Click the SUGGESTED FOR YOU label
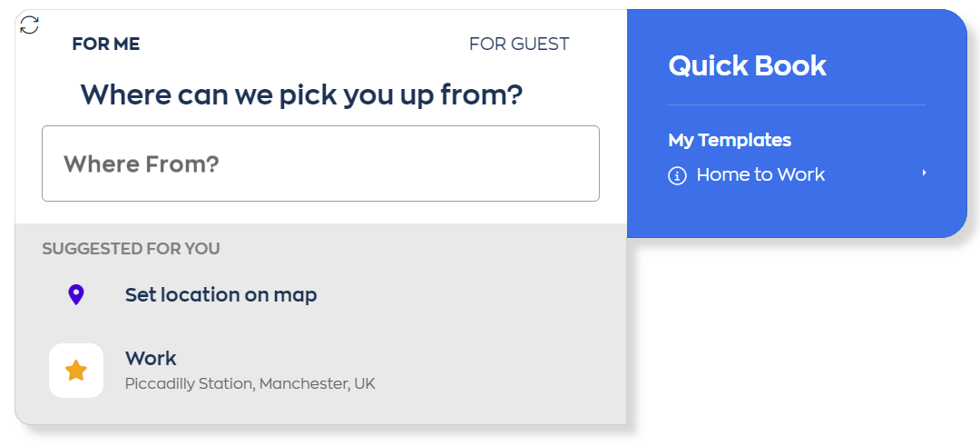Viewport: 980px width, 446px height. [132, 249]
